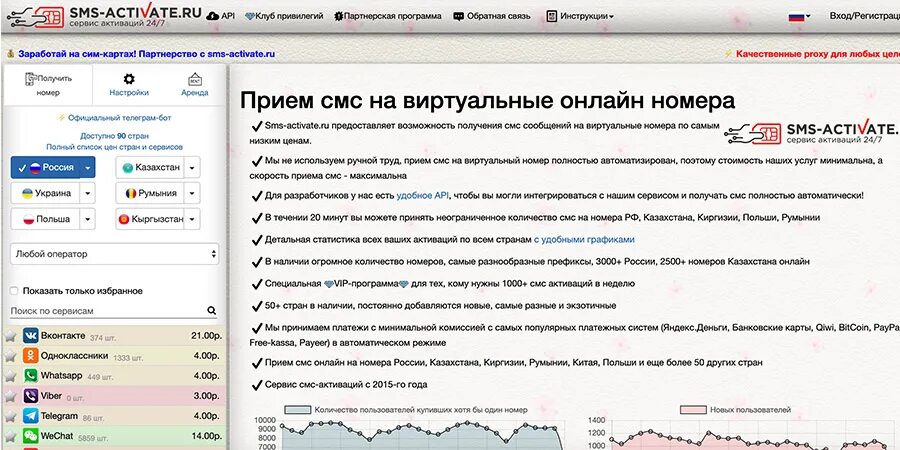Click the Настройки gear icon
Image resolution: width=900 pixels, height=450 pixels.
coord(129,79)
